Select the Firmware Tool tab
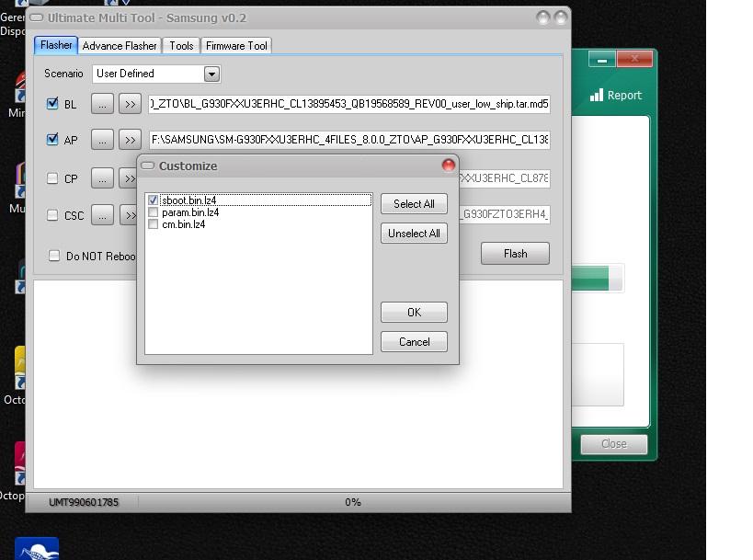 (236, 46)
